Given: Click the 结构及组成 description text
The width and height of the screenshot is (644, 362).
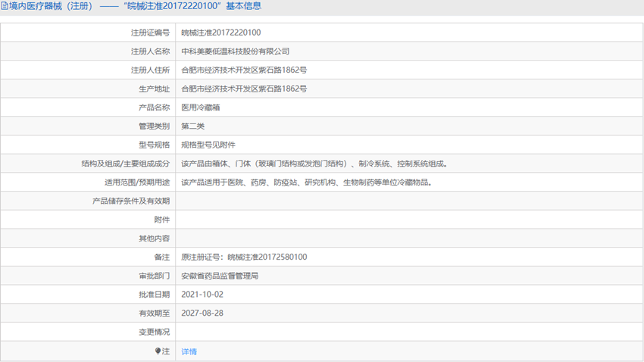Looking at the screenshot, I should [314, 164].
